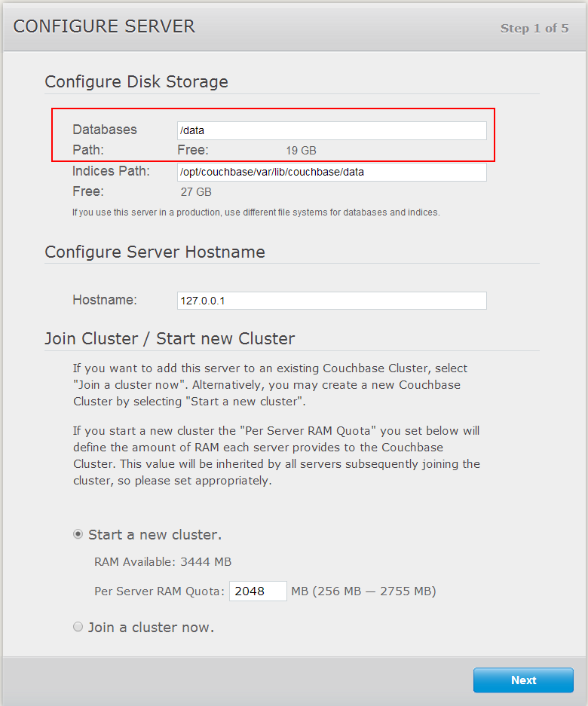Image resolution: width=588 pixels, height=706 pixels.
Task: Click the 27 GB free space value
Action: [196, 192]
